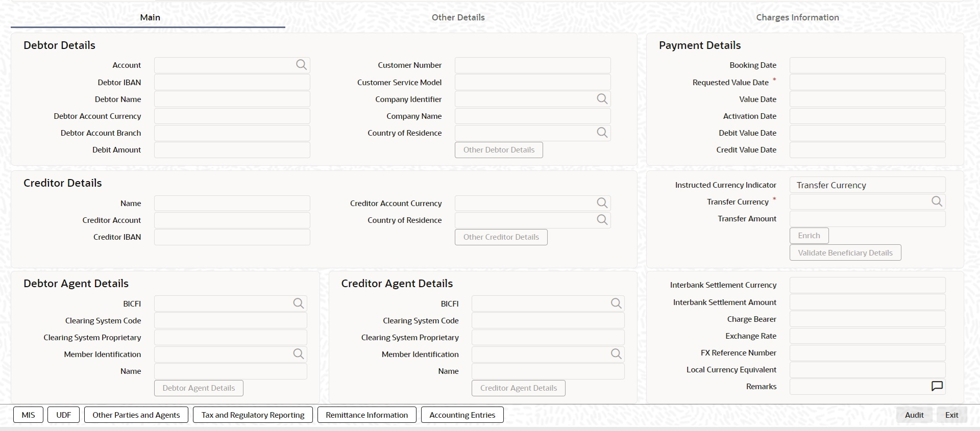Click Debtor Agent Name field
The width and height of the screenshot is (980, 431).
(230, 371)
